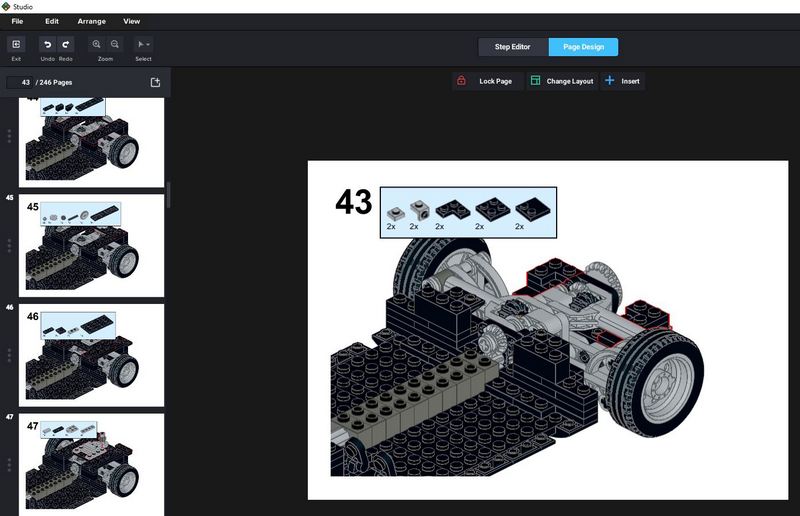The image size is (800, 516).
Task: Click the red Lock Page padlock icon
Action: pyautogui.click(x=461, y=81)
